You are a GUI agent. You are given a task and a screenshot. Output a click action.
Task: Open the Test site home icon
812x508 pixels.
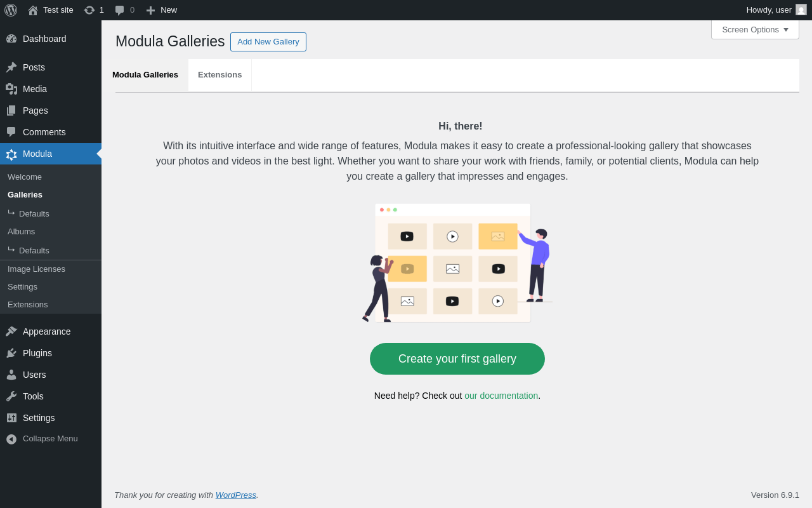point(33,10)
